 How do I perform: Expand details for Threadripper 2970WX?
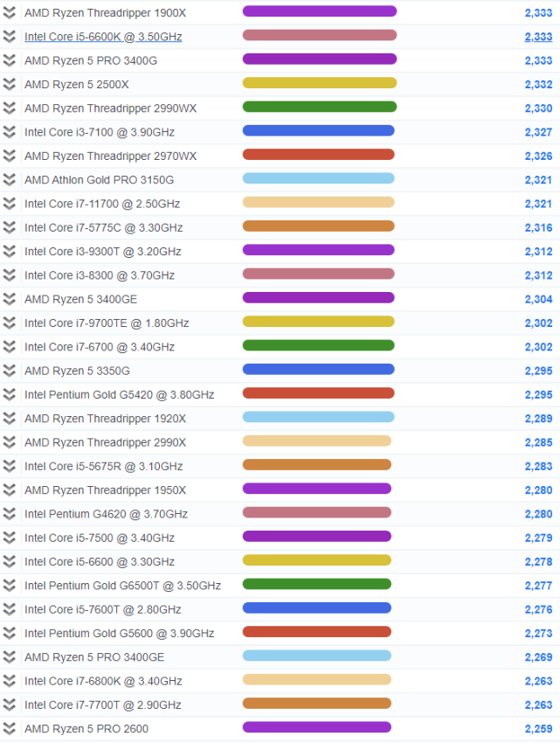[x=9, y=156]
